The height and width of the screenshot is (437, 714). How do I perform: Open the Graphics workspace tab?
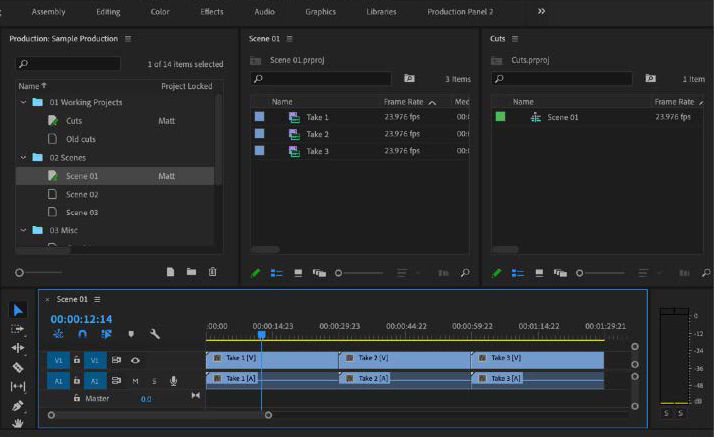320,12
